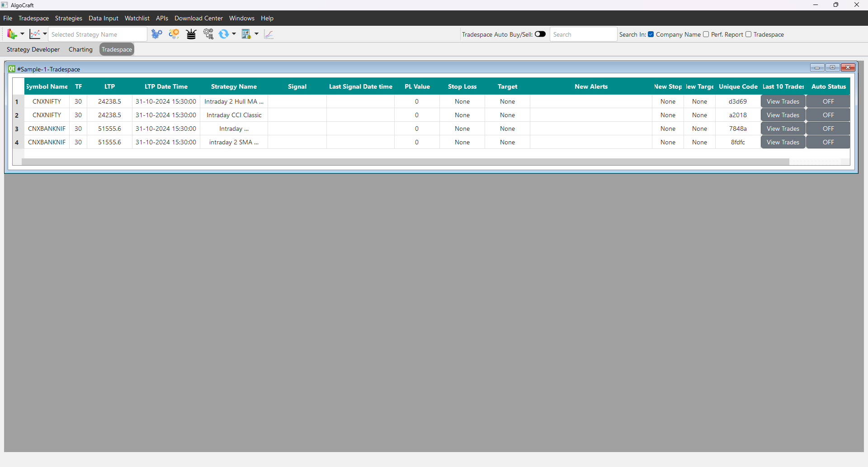Click the gears with calculator icon
Image resolution: width=868 pixels, height=467 pixels.
208,34
